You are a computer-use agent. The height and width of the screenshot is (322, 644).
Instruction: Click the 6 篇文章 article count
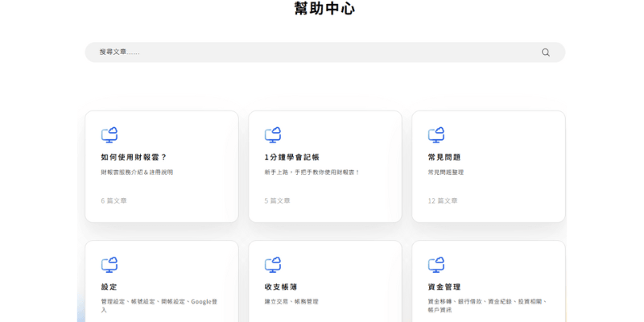click(114, 200)
